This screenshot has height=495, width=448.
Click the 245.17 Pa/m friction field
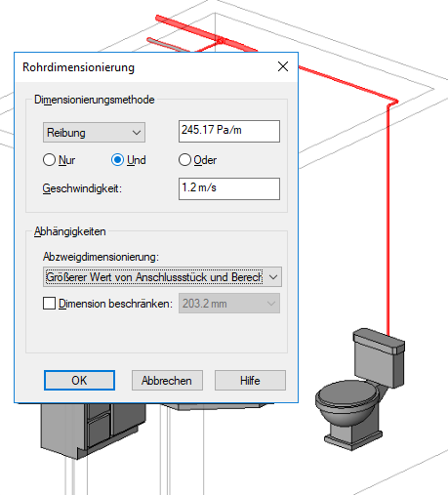tap(229, 131)
